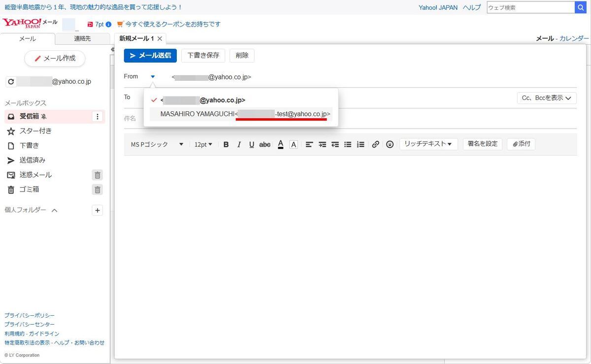Viewport: 591px width, 364px height.
Task: Apply strikethrough formatting
Action: pyautogui.click(x=265, y=144)
